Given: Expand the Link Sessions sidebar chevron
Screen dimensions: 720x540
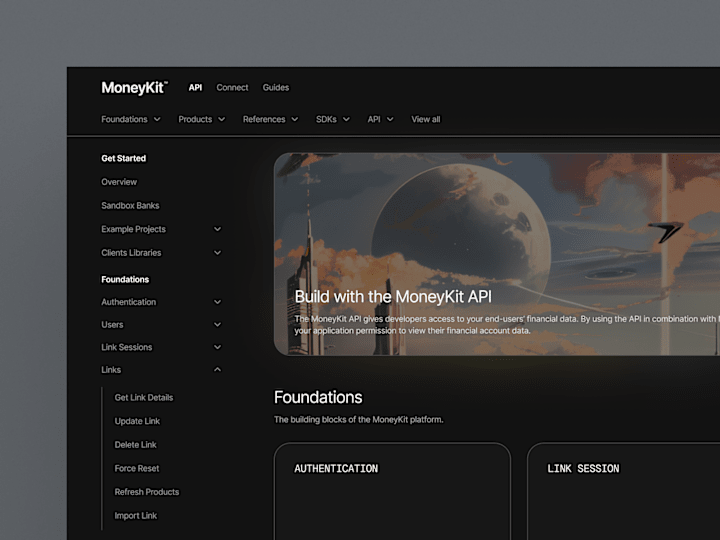Looking at the screenshot, I should [x=218, y=347].
